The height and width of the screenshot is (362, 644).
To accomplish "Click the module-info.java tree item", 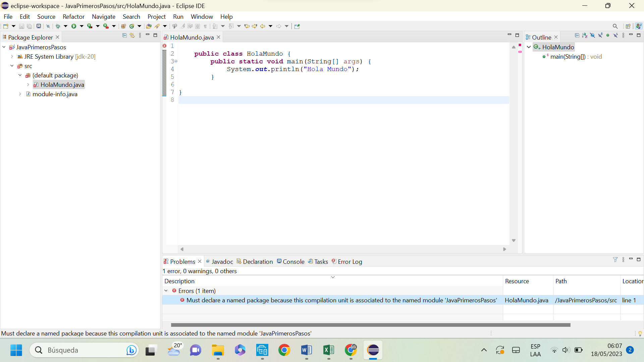I will [55, 94].
